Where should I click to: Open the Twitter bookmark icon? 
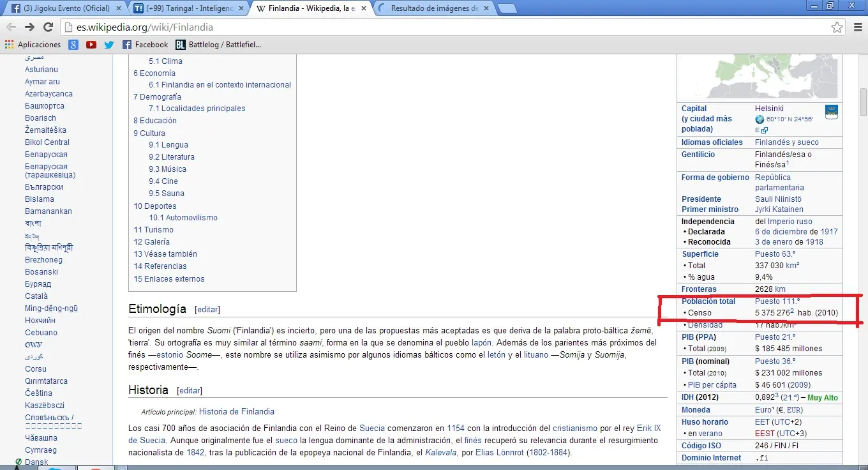tap(109, 45)
